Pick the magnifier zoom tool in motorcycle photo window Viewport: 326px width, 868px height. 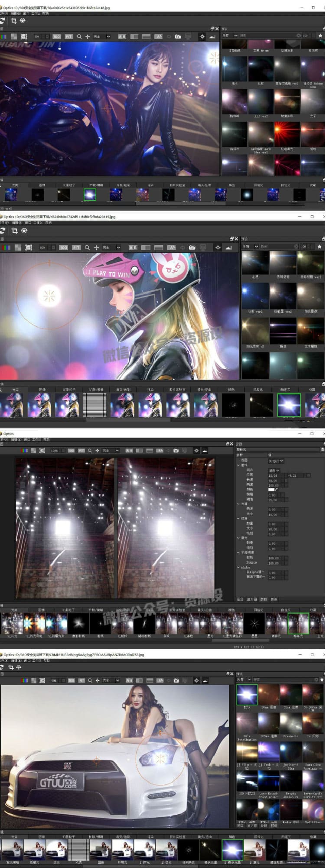(79, 37)
